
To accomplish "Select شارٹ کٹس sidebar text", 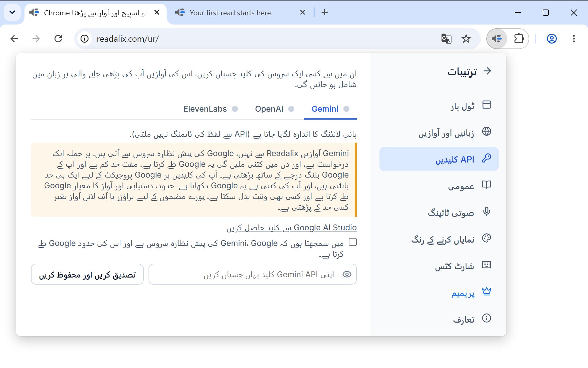I will tap(454, 266).
